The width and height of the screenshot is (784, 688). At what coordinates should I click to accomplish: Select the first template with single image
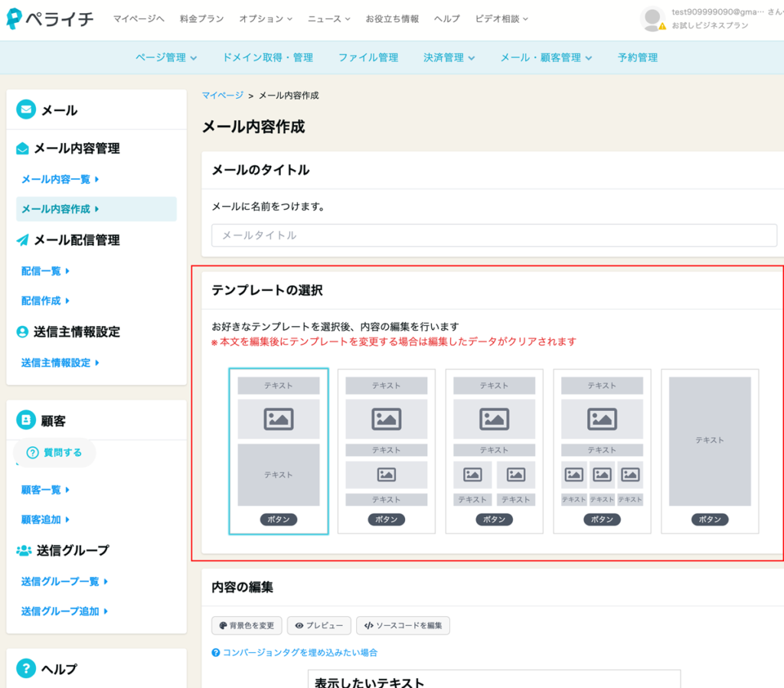click(x=279, y=451)
